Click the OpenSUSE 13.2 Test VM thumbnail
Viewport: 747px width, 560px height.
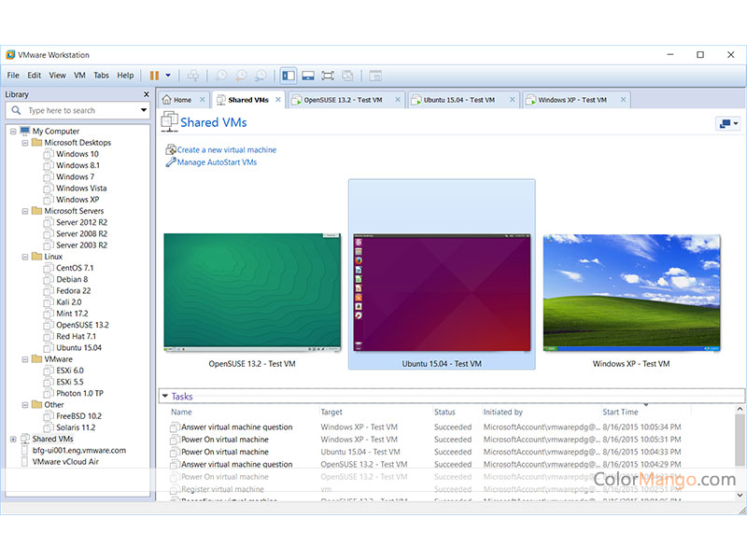coord(252,292)
